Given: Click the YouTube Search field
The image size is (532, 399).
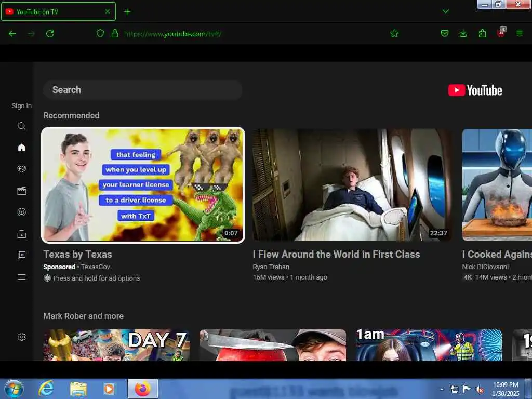Looking at the screenshot, I should pos(142,90).
